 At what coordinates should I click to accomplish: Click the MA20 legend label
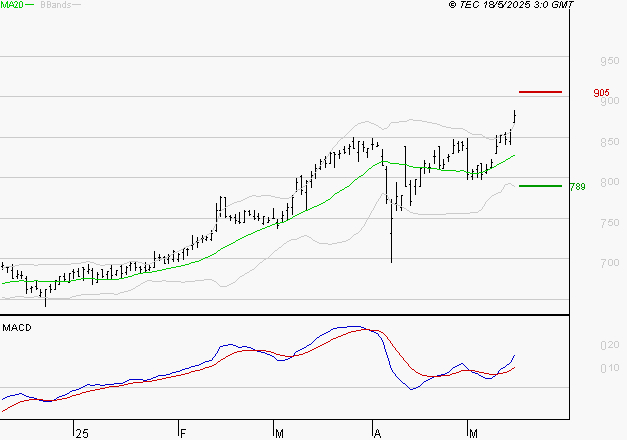pos(11,5)
